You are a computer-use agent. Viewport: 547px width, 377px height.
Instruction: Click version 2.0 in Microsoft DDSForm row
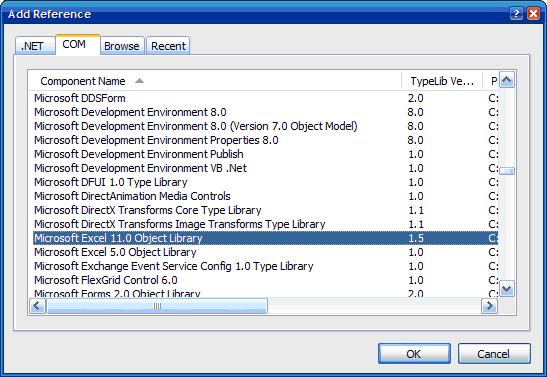click(x=415, y=98)
